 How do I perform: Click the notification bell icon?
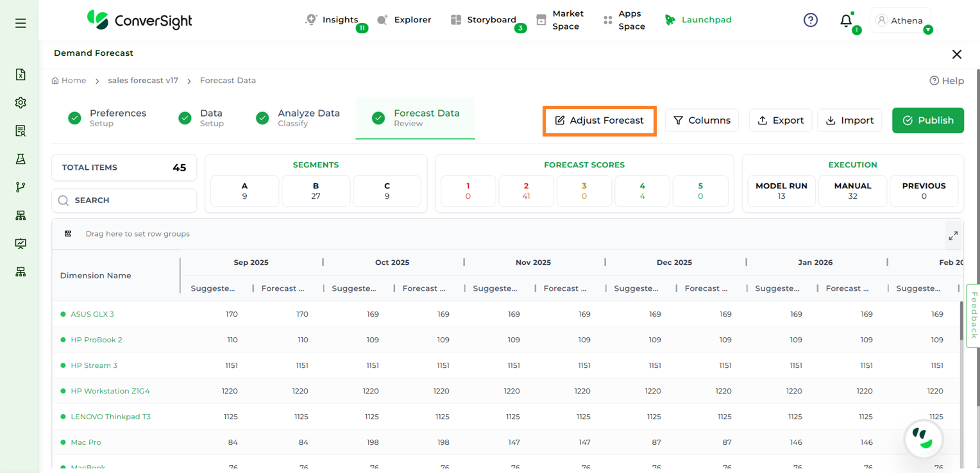(846, 21)
